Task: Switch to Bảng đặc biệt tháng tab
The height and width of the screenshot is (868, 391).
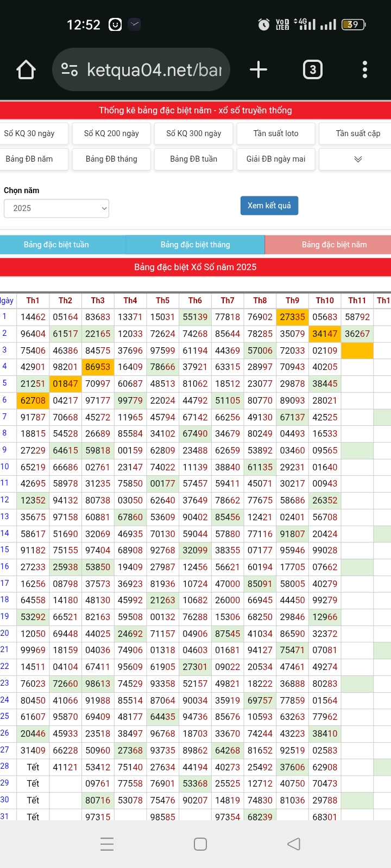Action: [195, 245]
